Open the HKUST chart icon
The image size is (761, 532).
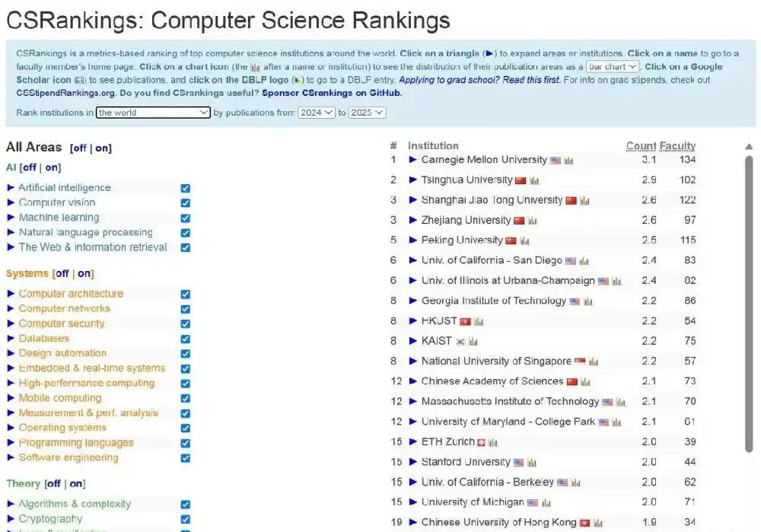(479, 322)
